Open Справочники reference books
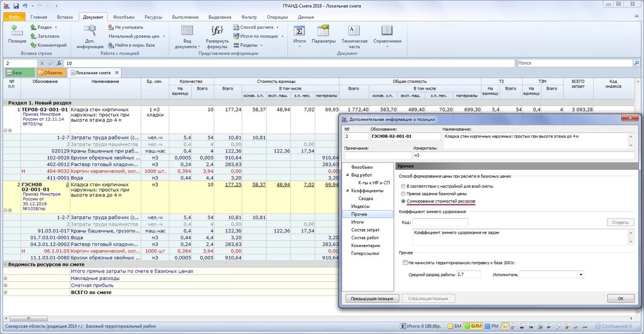644x334 pixels. point(387,36)
